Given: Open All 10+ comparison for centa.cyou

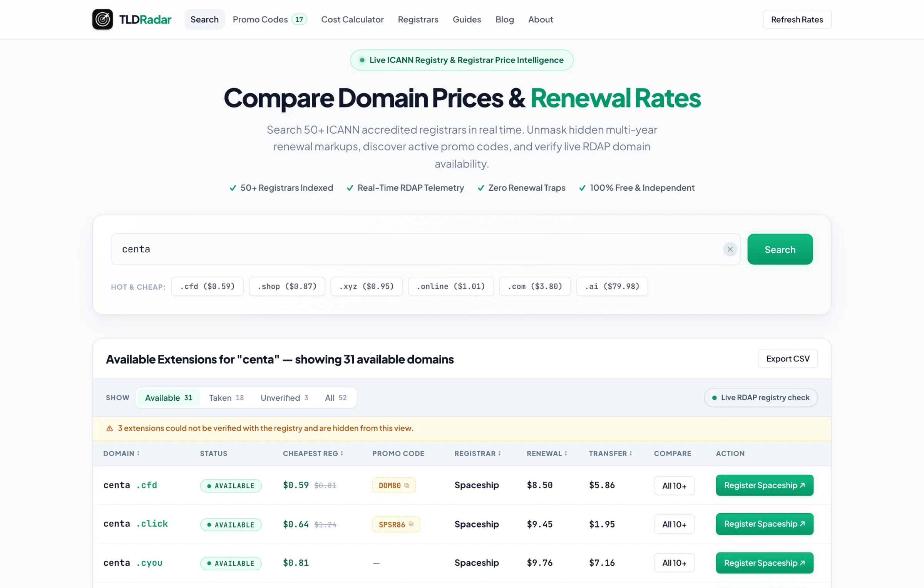Looking at the screenshot, I should click(674, 563).
